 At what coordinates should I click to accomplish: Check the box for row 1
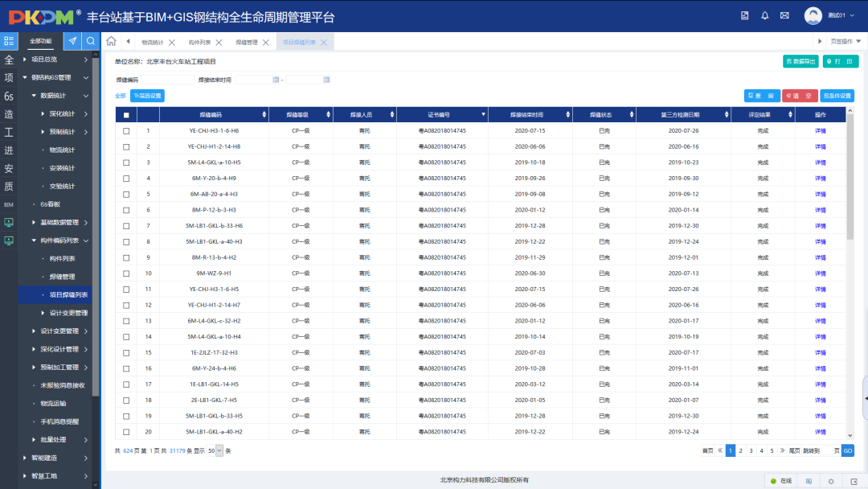(126, 131)
